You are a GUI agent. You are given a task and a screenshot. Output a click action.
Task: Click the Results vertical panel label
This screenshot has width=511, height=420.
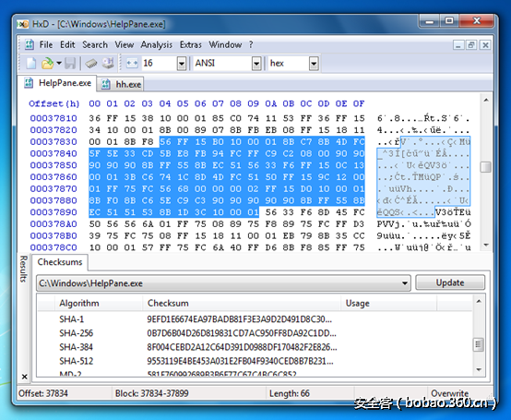click(x=23, y=269)
